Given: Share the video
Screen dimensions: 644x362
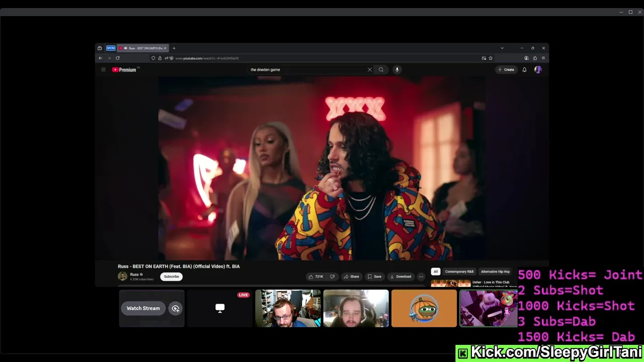Looking at the screenshot, I should point(351,277).
